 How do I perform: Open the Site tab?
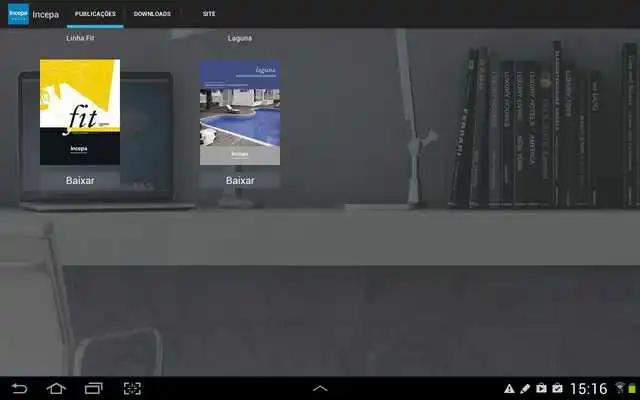tap(209, 14)
